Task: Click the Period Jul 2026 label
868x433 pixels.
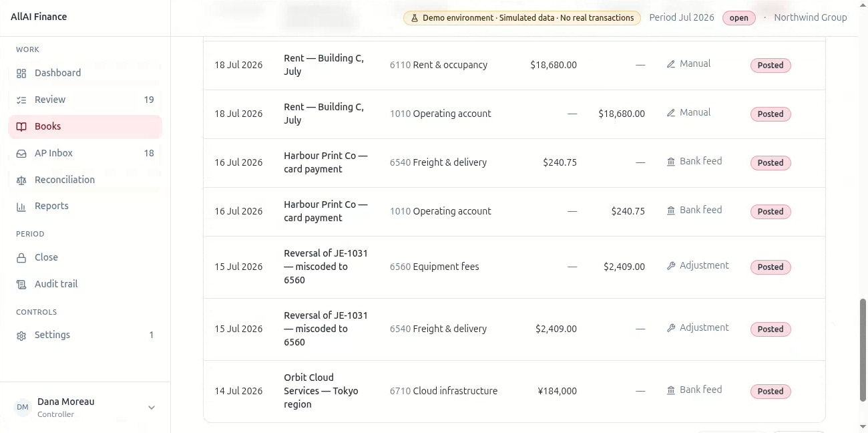Action: (x=682, y=17)
